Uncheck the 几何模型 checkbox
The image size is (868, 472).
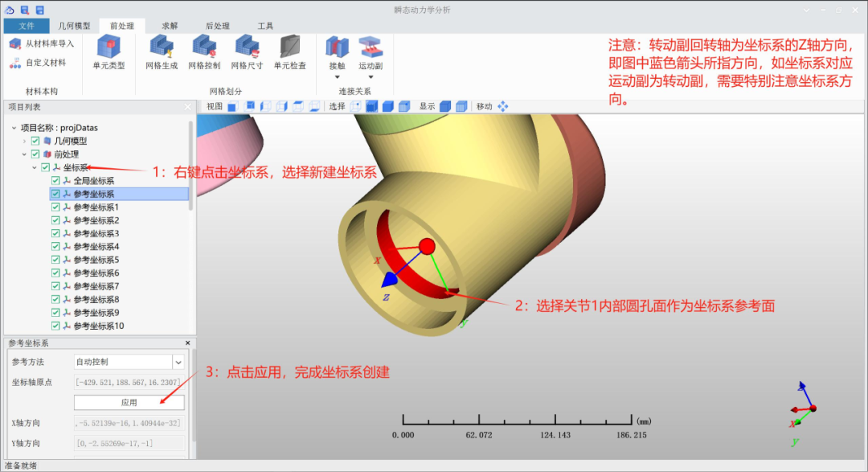click(35, 142)
